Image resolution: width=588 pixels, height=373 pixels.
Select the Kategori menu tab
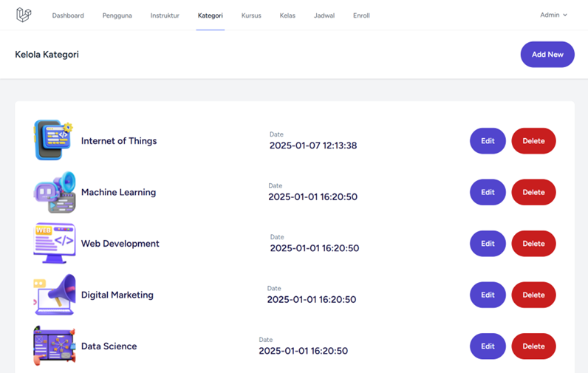pos(210,16)
